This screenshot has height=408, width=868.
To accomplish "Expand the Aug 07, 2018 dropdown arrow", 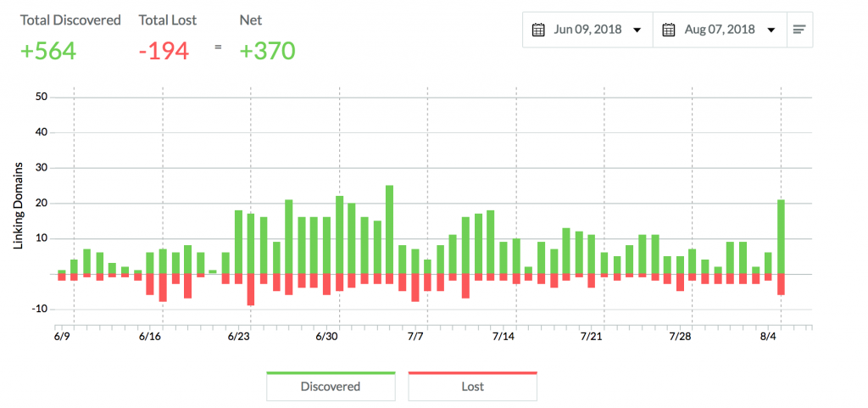I will 771,31.
